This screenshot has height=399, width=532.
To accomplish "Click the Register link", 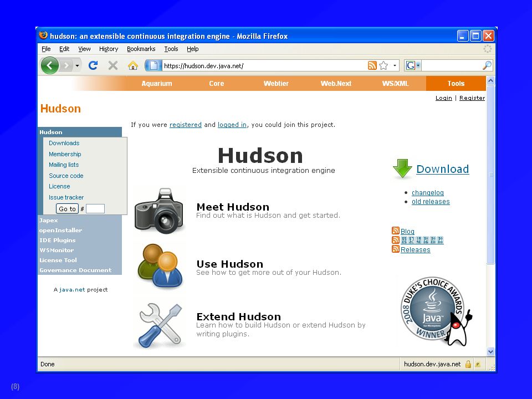I will coord(472,98).
